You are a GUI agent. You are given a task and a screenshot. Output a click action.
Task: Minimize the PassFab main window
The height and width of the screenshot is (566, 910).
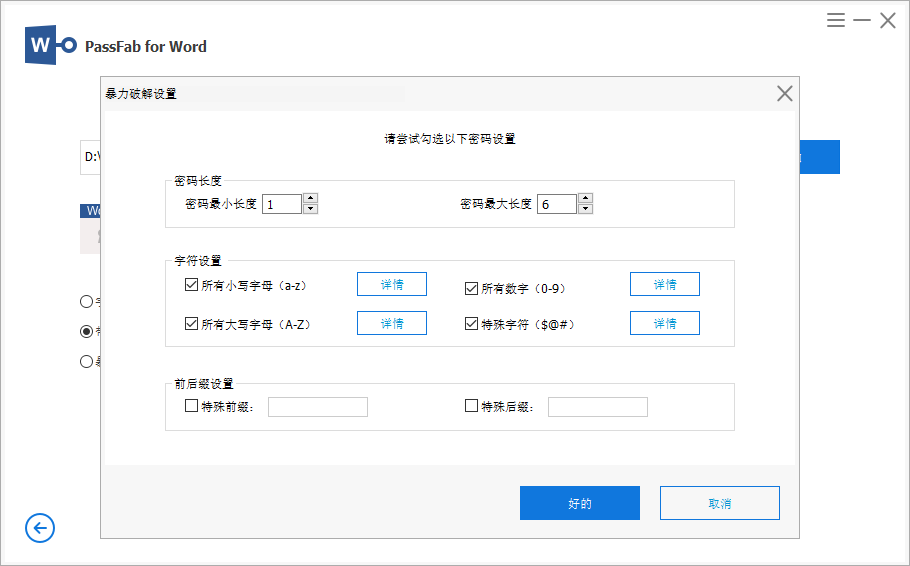click(x=862, y=20)
